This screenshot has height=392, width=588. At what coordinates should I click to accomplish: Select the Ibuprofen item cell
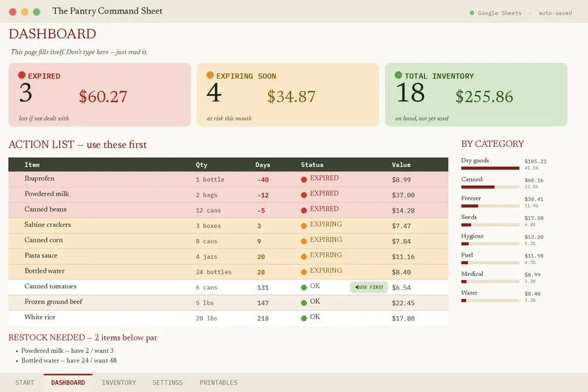[40, 179]
